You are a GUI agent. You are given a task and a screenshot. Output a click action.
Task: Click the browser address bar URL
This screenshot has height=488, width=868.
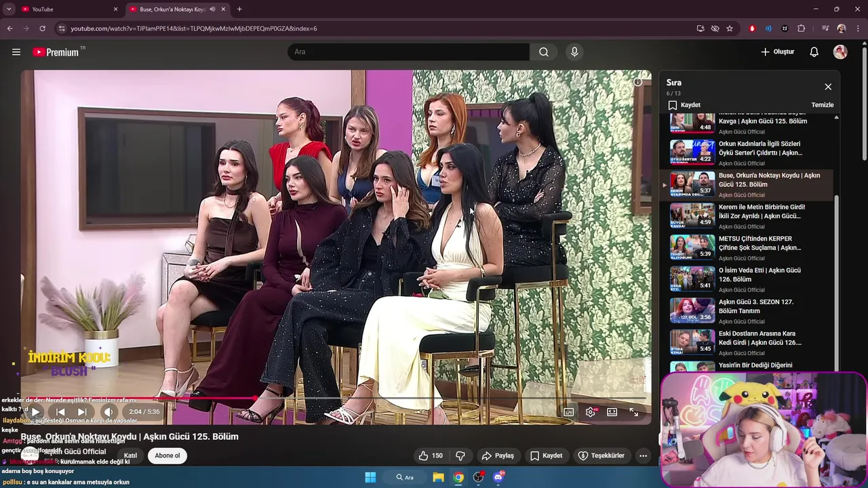point(194,28)
